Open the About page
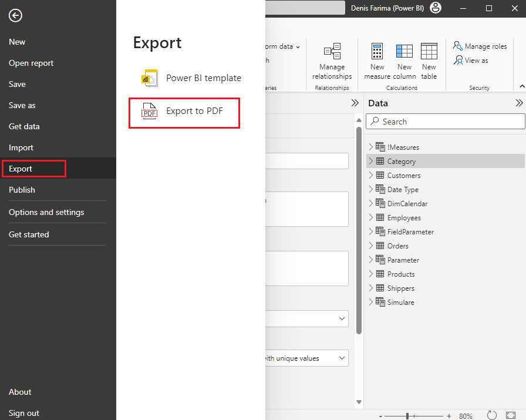Screen dimensions: 526x420 [20, 392]
